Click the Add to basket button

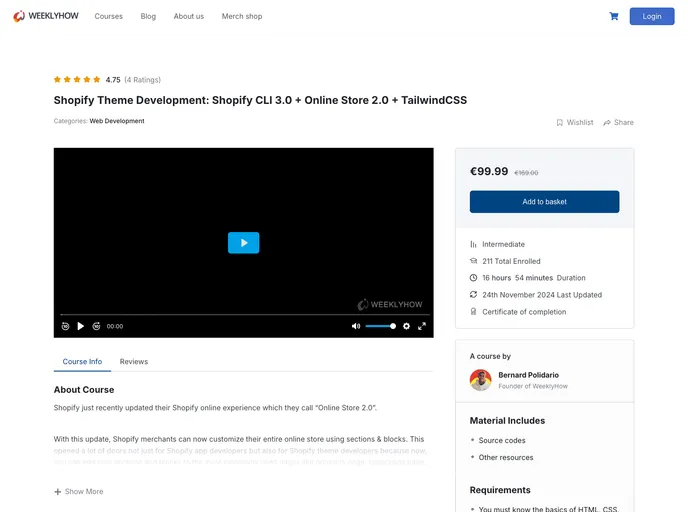(544, 201)
